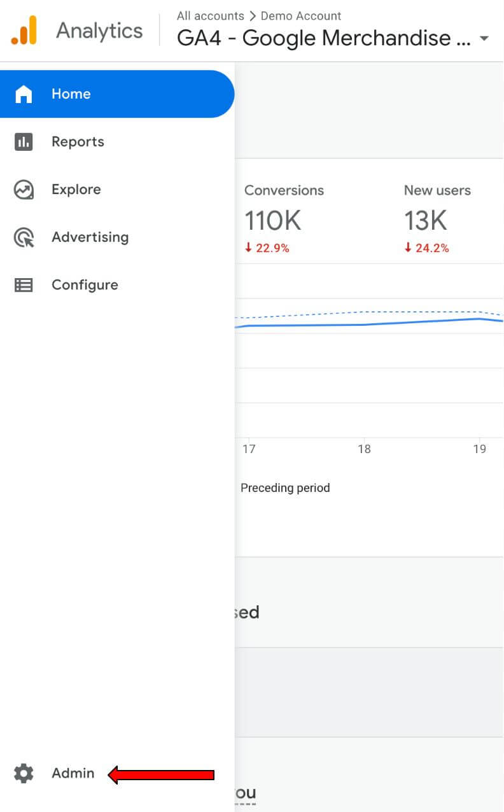The image size is (504, 812).
Task: Click the Explore trend icon
Action: click(24, 190)
